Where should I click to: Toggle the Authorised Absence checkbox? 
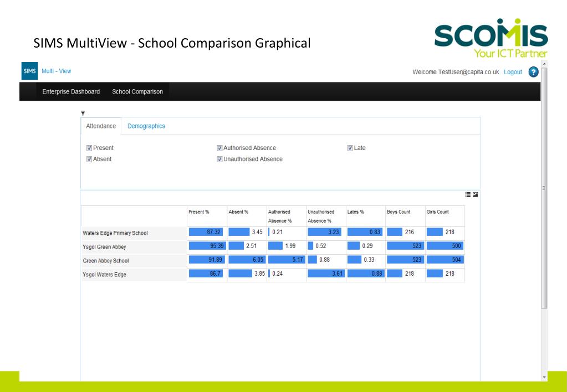(x=219, y=148)
